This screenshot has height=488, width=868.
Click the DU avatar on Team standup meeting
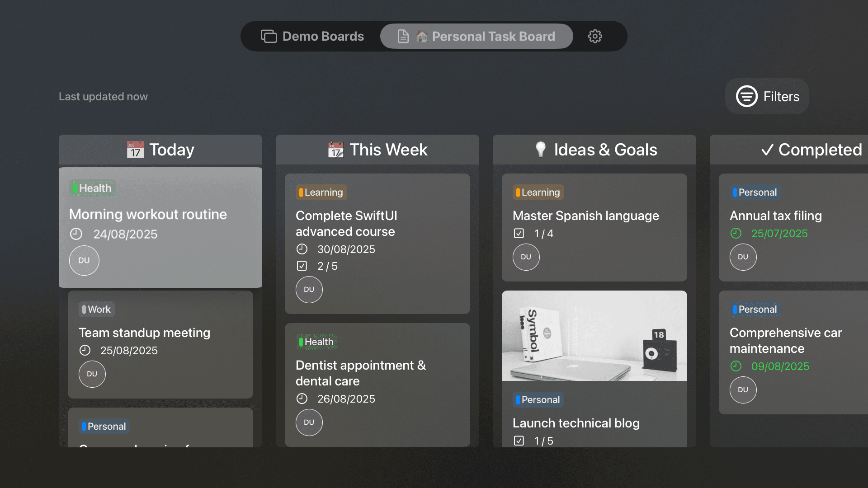[92, 374]
